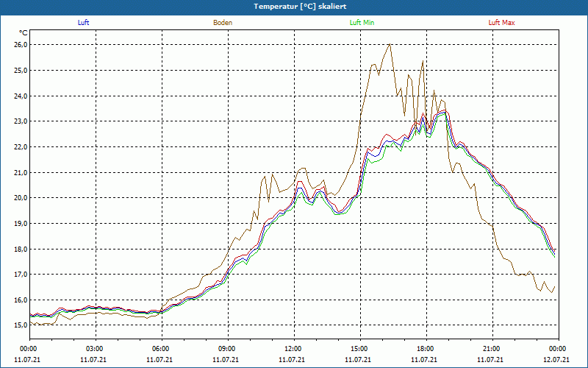Click the 09:00 time axis label
This screenshot has height=368, width=588.
click(226, 349)
